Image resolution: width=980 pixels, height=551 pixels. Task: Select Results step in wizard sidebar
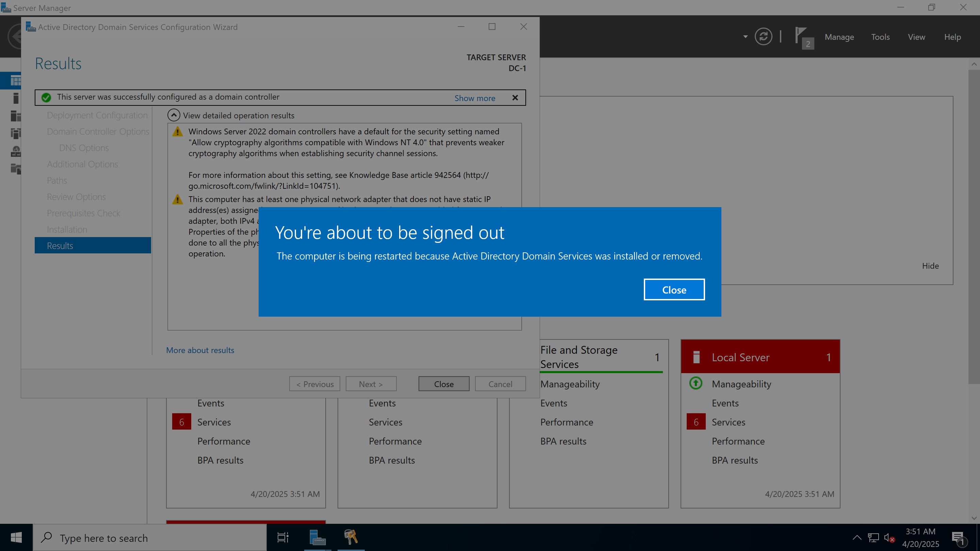[x=93, y=246]
